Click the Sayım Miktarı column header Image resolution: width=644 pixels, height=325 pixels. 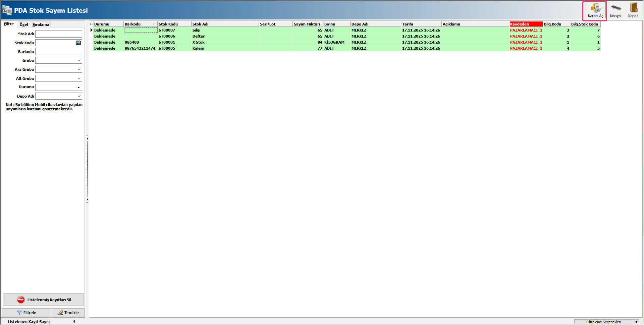point(307,24)
